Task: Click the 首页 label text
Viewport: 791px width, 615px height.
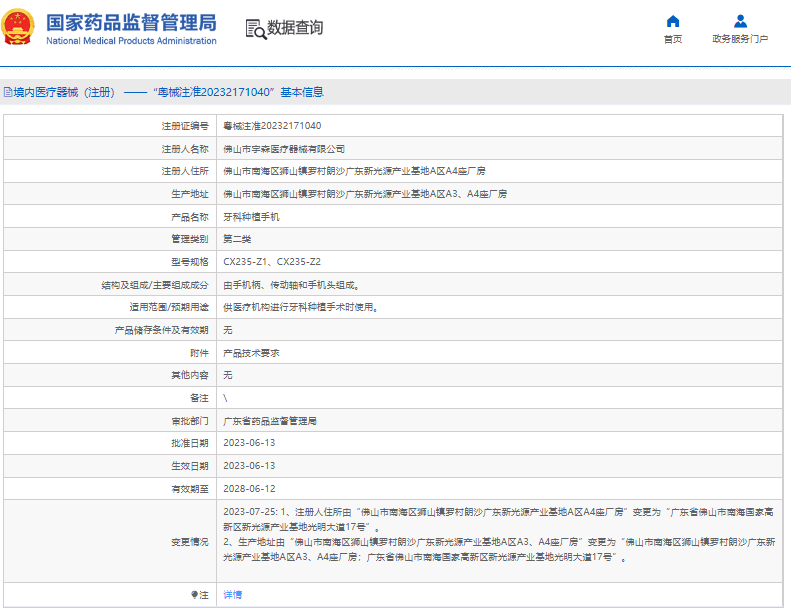Action: tap(673, 39)
